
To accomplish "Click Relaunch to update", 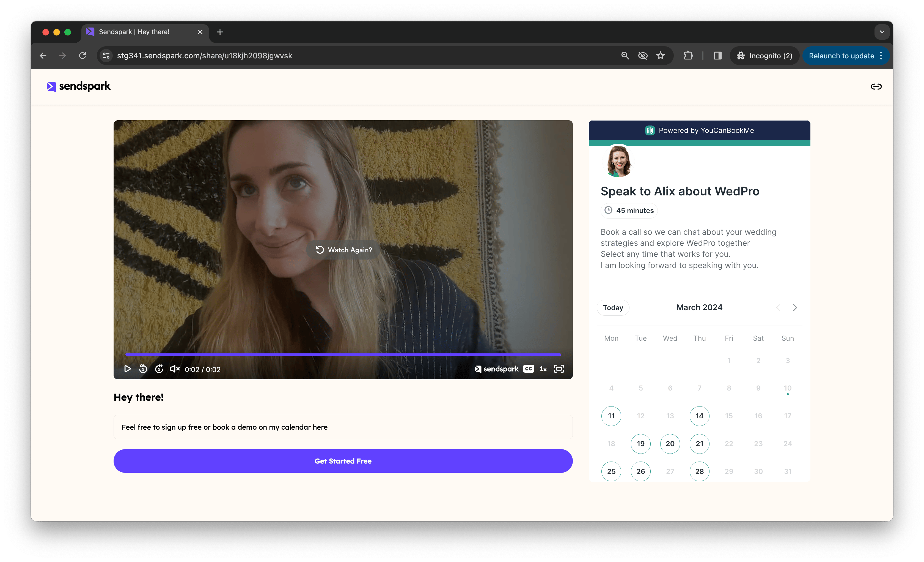I will click(841, 56).
